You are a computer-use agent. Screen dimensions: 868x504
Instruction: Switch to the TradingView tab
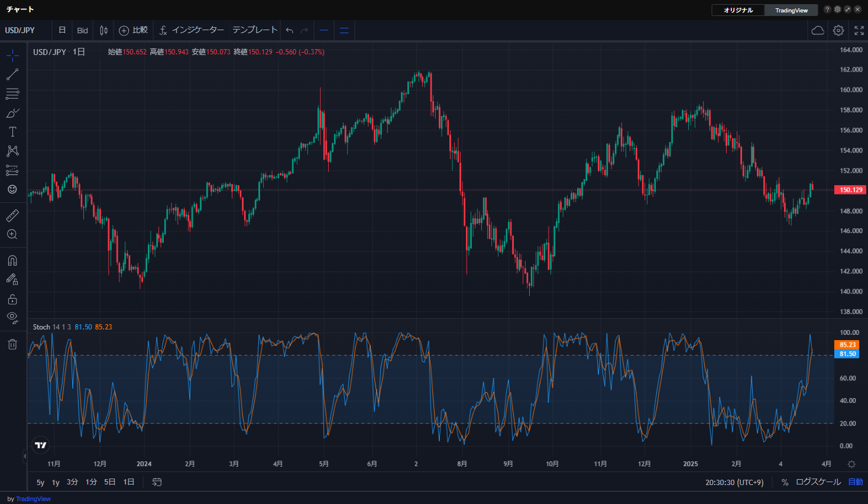tap(791, 10)
